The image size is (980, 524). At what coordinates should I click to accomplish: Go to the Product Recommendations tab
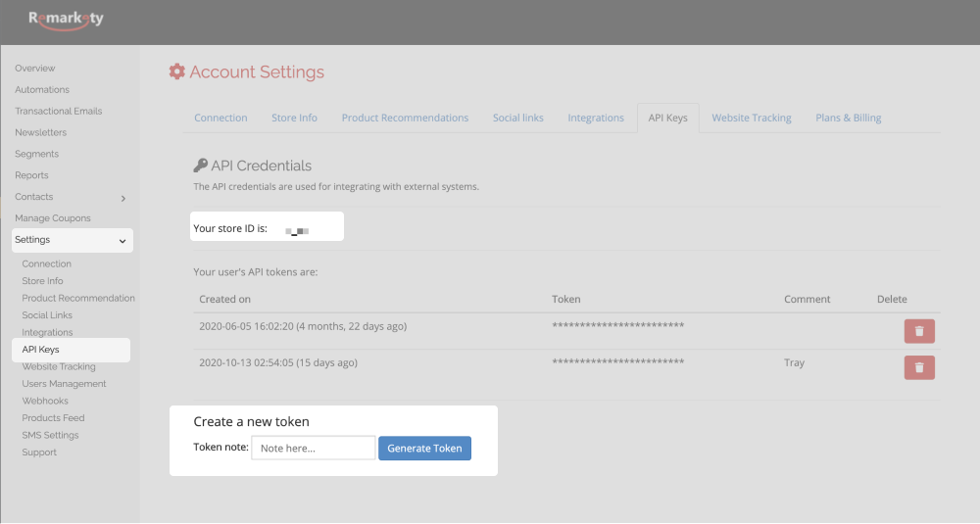point(405,118)
